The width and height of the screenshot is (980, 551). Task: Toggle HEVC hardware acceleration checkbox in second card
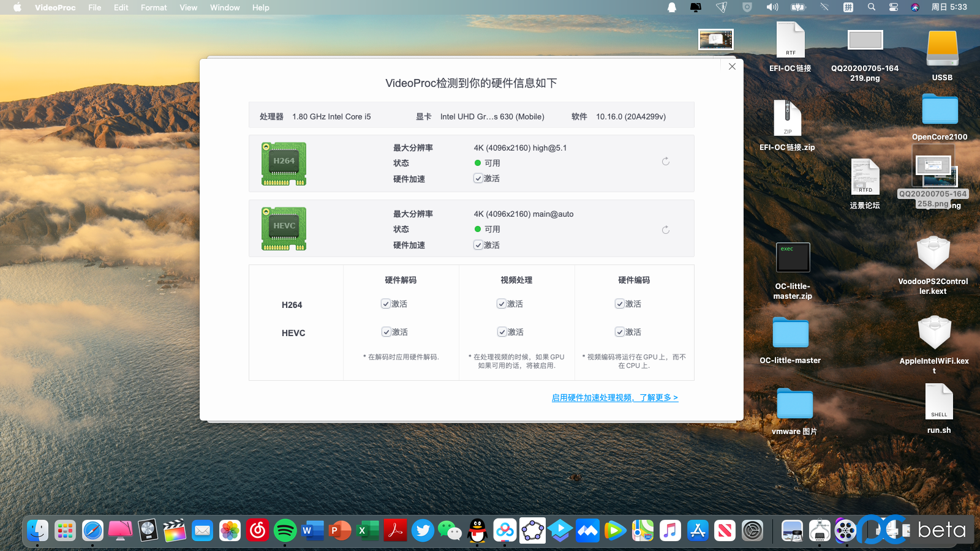tap(478, 245)
